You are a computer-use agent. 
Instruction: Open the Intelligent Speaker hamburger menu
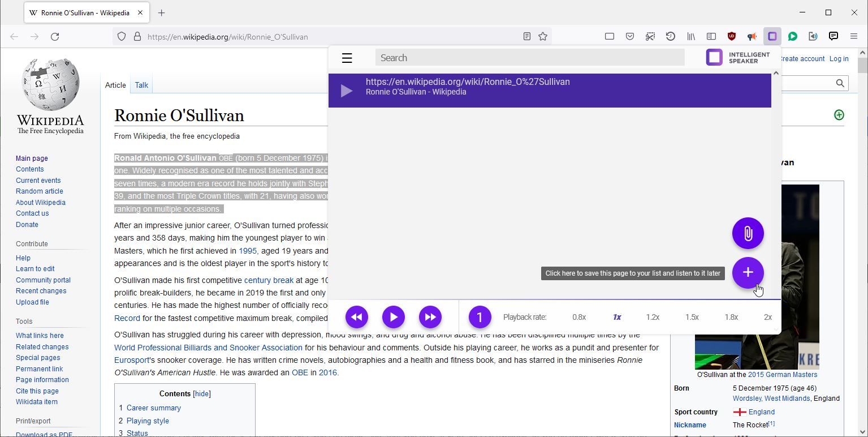tap(347, 58)
